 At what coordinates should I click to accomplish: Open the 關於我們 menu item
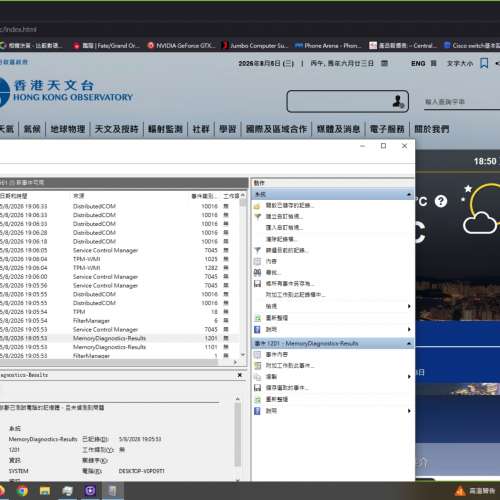coord(432,129)
